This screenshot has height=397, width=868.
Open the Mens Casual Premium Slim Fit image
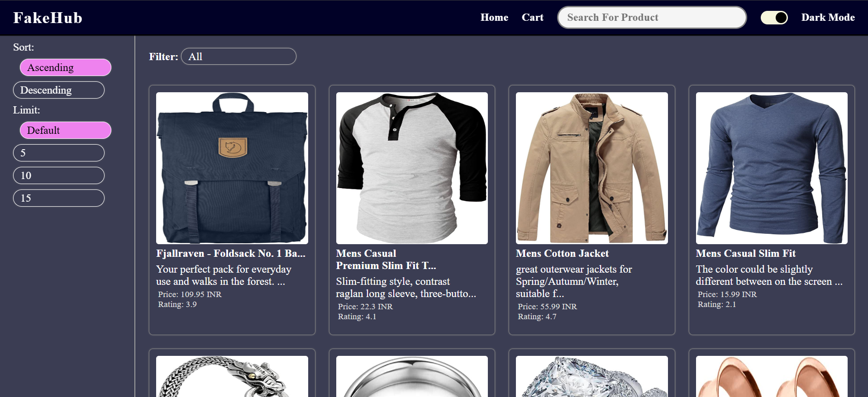coord(412,168)
